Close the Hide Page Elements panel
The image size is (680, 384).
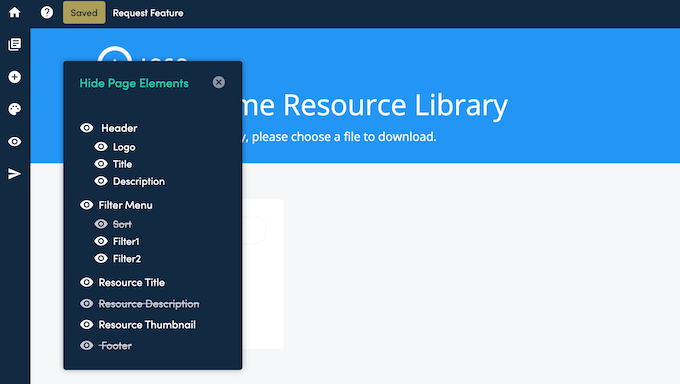pos(219,82)
